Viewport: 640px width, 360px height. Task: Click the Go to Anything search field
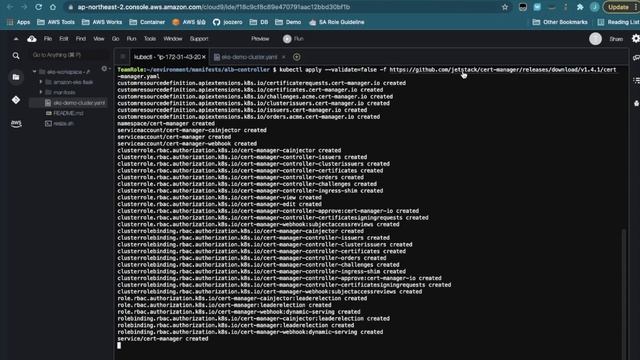[69, 55]
